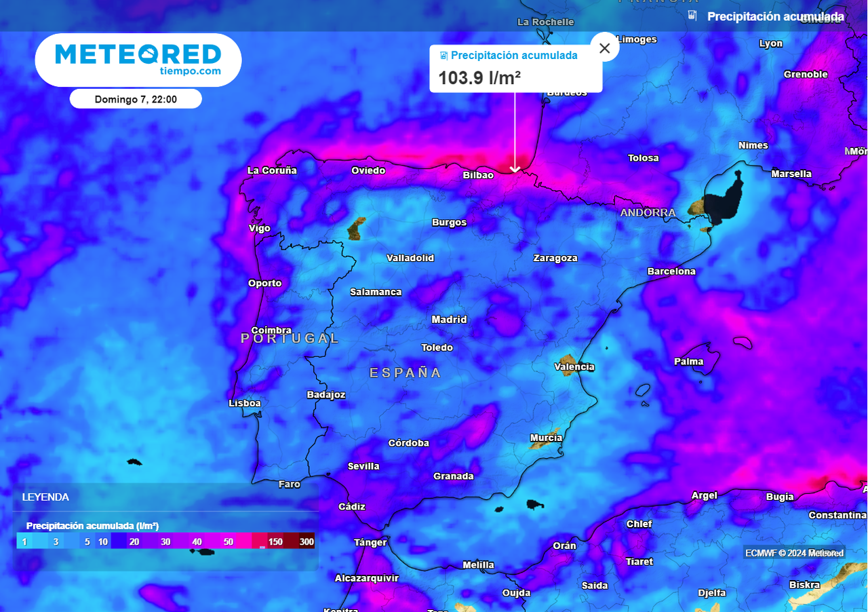Click the La Rochelle city label
Image resolution: width=868 pixels, height=612 pixels.
click(x=545, y=22)
